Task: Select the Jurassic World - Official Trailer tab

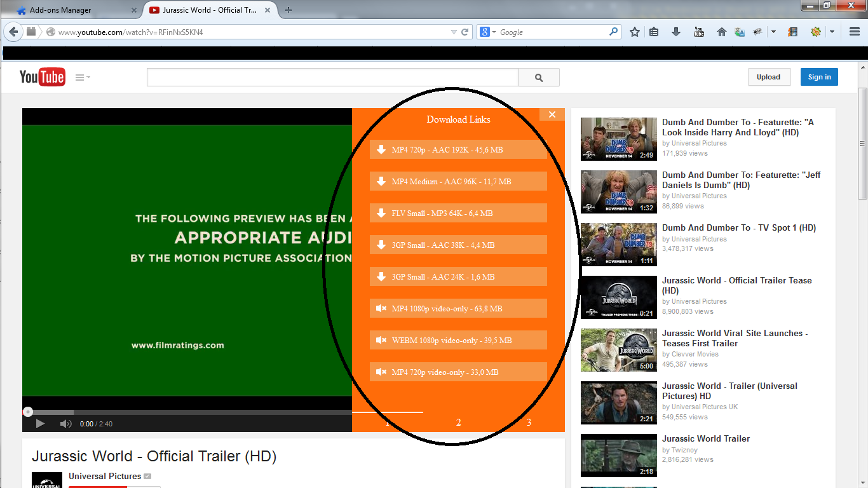Action: coord(210,10)
